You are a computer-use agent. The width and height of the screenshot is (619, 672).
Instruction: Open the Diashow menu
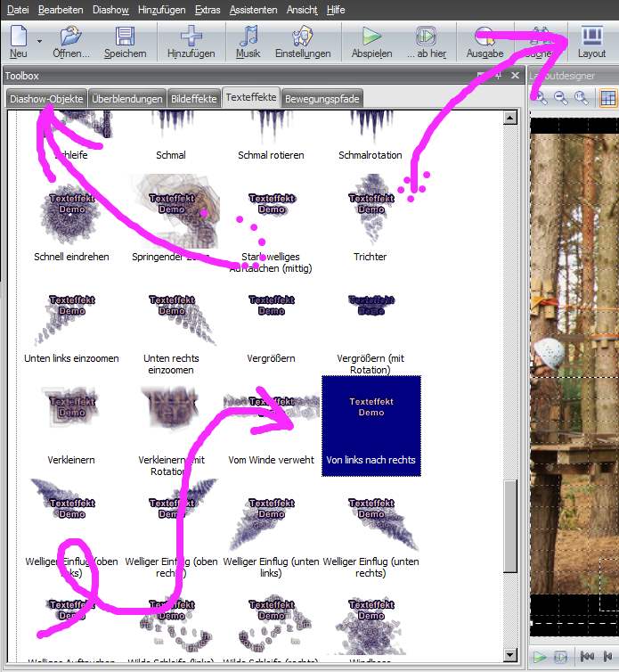[110, 9]
